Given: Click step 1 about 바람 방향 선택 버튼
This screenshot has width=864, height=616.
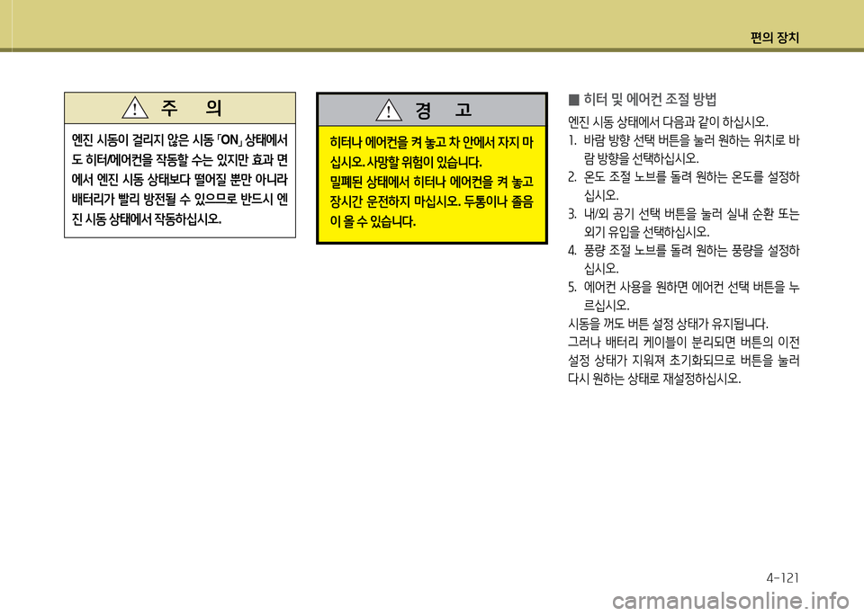Looking at the screenshot, I should (684, 150).
